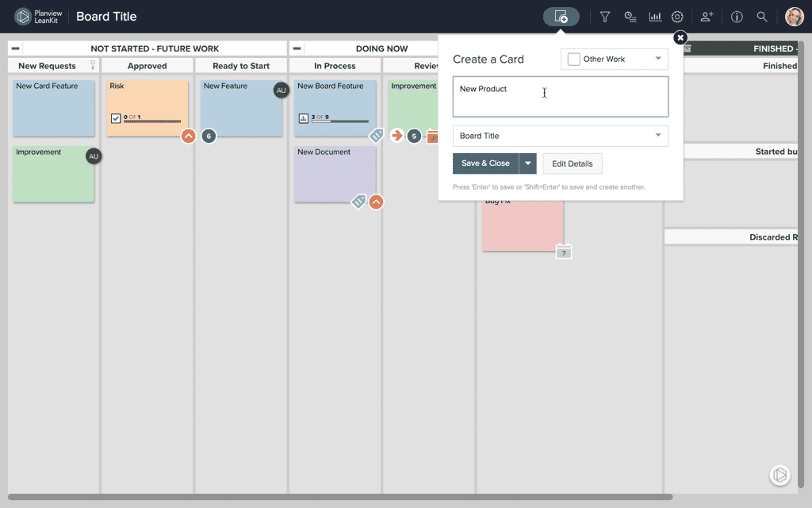Open the Save & Close arrow dropdown
The width and height of the screenshot is (812, 508).
[x=527, y=164]
